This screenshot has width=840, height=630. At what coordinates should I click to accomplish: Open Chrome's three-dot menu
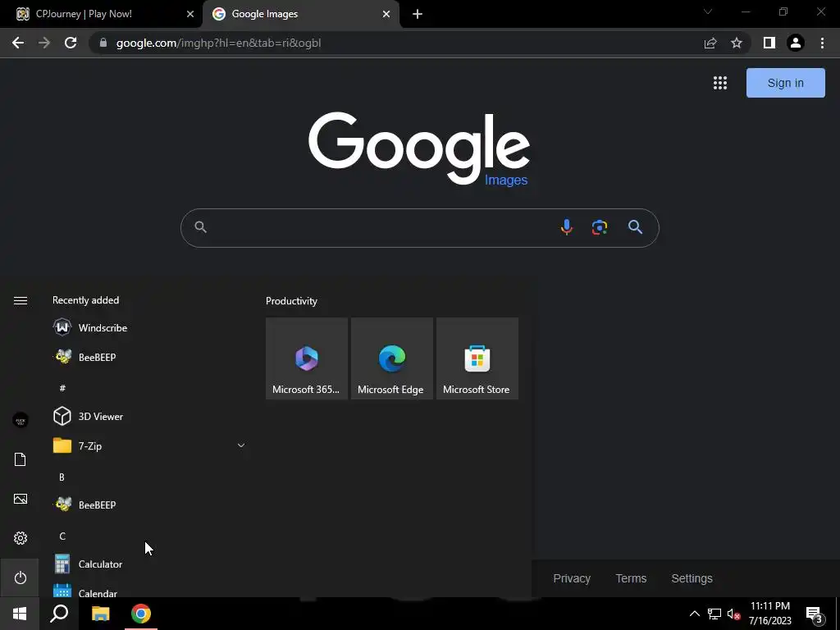tap(822, 43)
